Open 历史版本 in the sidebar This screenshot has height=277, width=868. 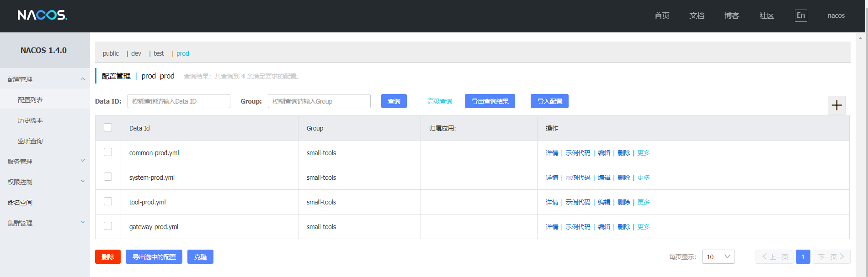30,120
